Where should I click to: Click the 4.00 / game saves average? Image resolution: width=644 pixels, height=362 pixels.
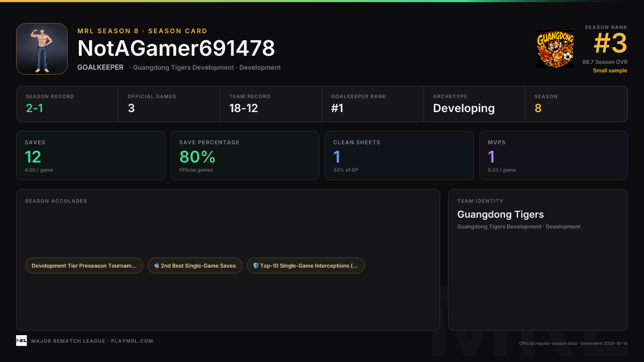tap(39, 170)
